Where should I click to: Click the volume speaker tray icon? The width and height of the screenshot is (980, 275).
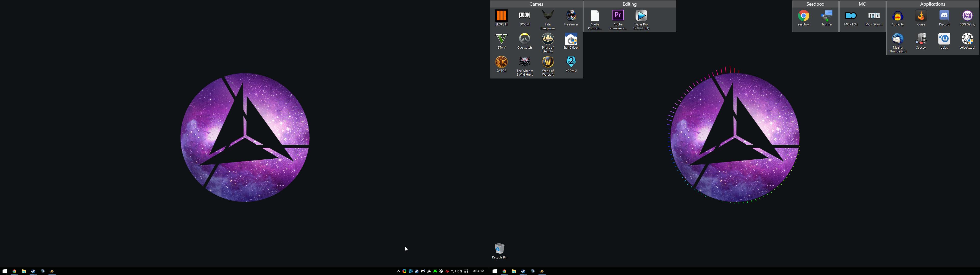(x=460, y=271)
